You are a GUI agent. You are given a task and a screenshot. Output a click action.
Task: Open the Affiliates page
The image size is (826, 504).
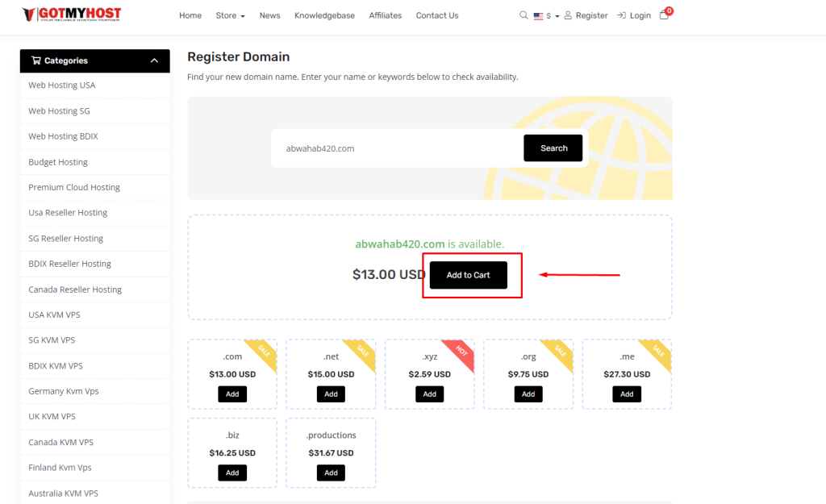(385, 15)
